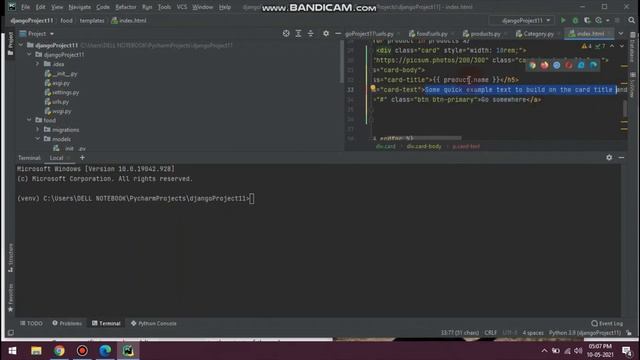The image size is (640, 360).
Task: Preview page in Chrome browser icon in editor
Action: pos(532,65)
